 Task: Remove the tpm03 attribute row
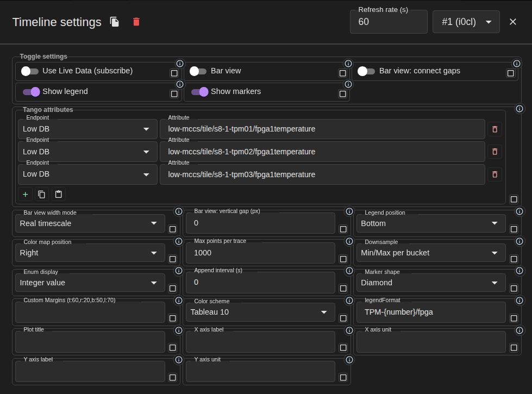click(495, 174)
